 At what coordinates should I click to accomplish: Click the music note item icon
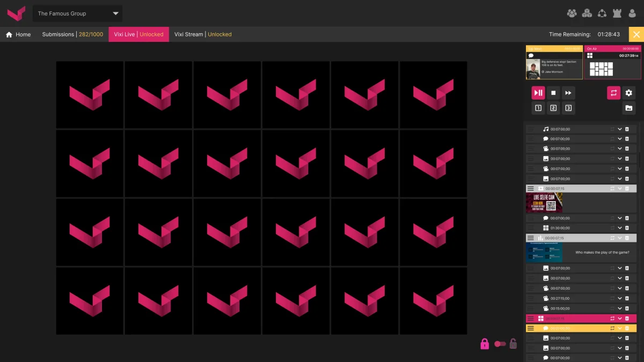point(546,129)
